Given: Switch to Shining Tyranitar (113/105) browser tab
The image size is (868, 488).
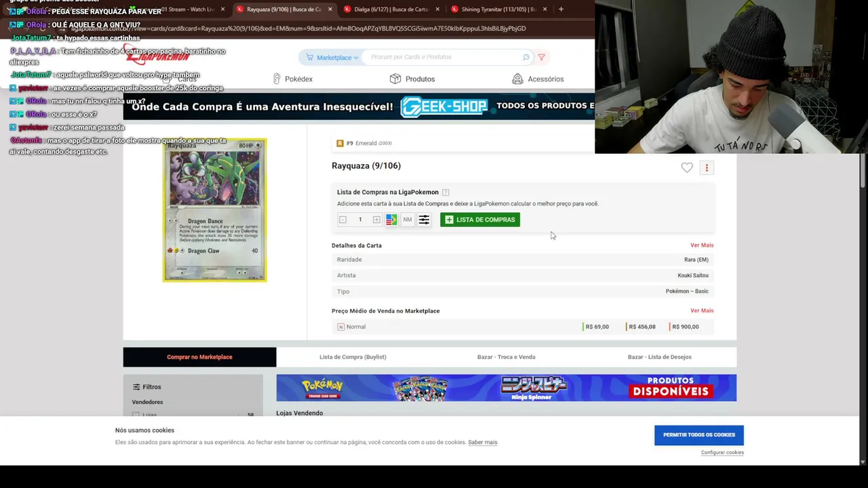Looking at the screenshot, I should coord(498,9).
